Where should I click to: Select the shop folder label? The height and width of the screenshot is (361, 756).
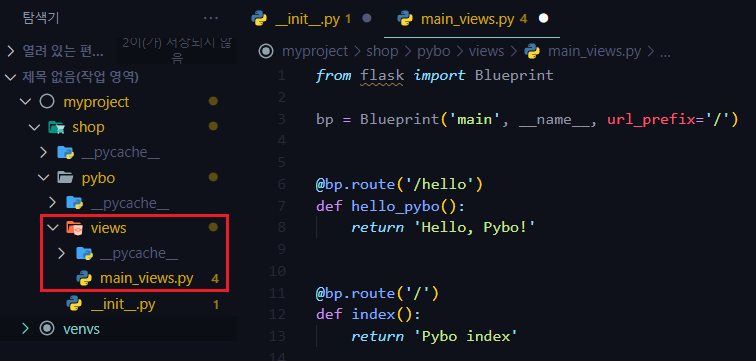[88, 127]
